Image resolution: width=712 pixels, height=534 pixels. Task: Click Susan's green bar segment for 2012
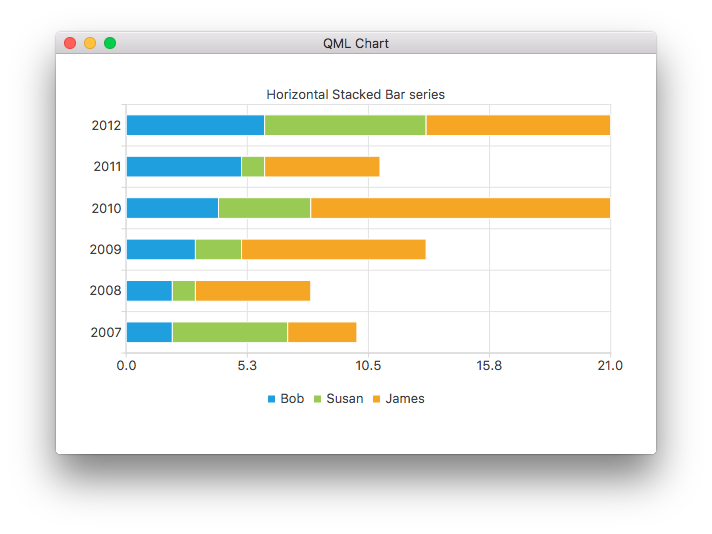pos(345,125)
